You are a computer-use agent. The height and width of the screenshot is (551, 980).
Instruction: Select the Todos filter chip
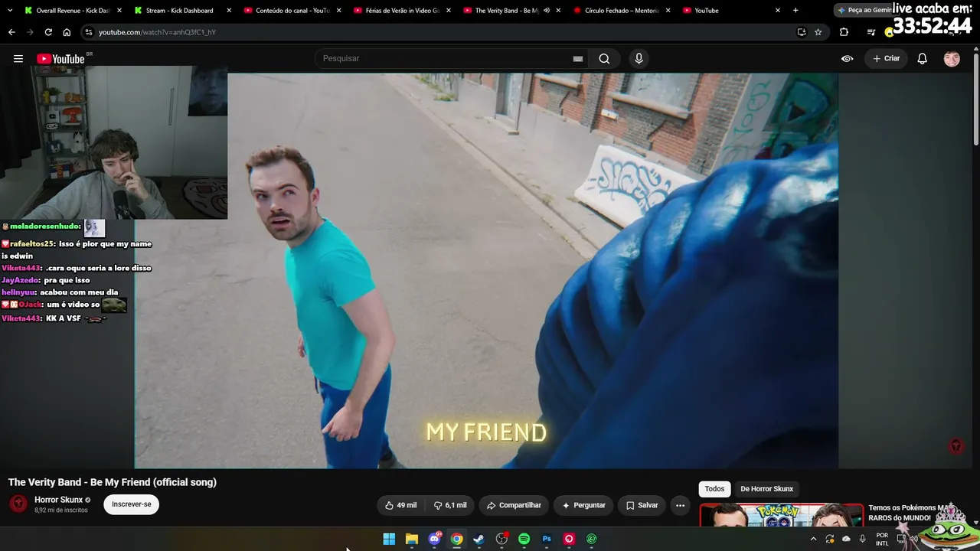pos(714,489)
